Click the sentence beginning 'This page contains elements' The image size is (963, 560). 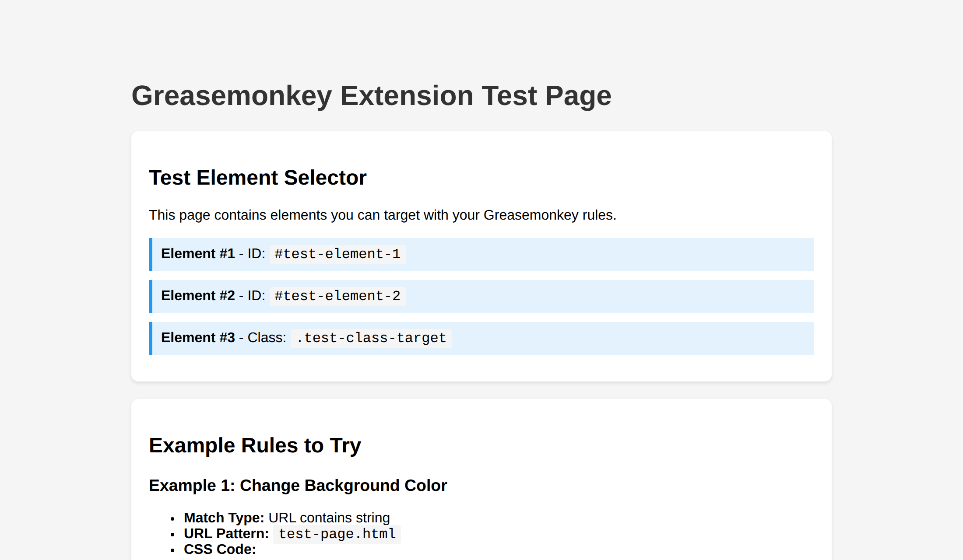point(382,215)
